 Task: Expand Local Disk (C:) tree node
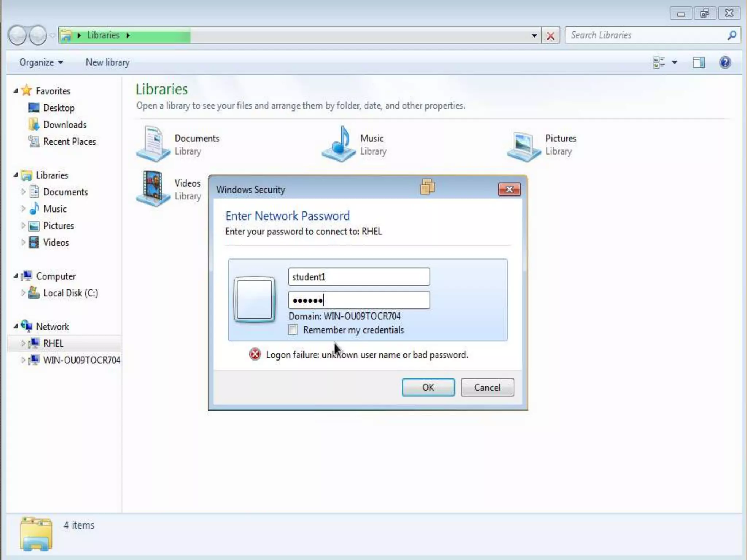23,293
